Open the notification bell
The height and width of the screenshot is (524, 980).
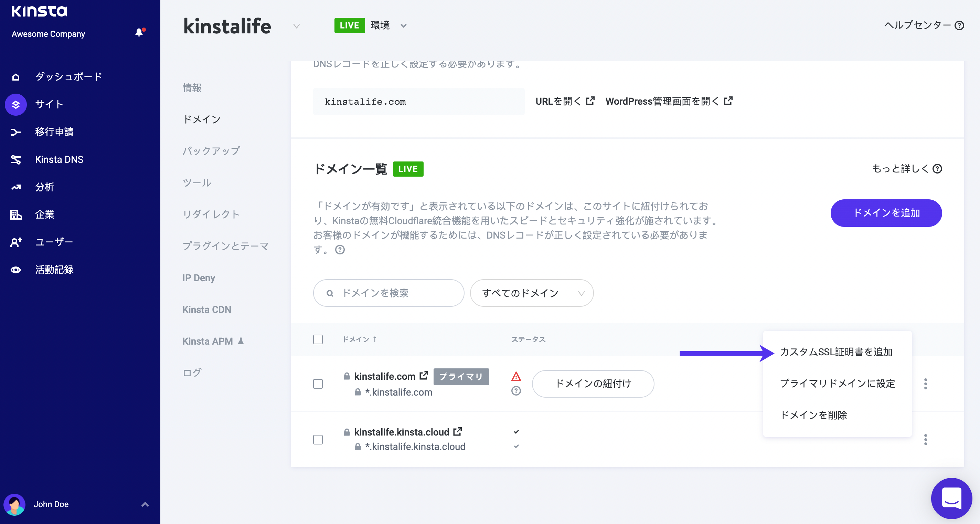point(138,33)
